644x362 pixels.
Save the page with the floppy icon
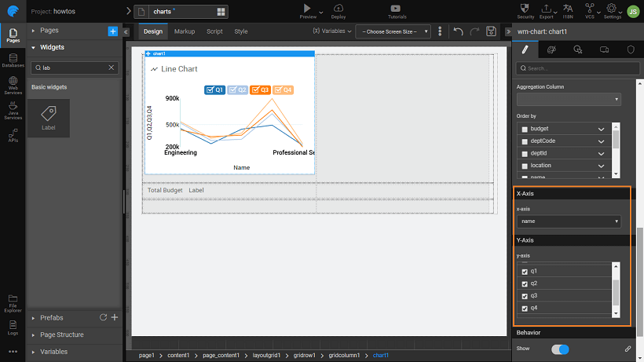(491, 31)
